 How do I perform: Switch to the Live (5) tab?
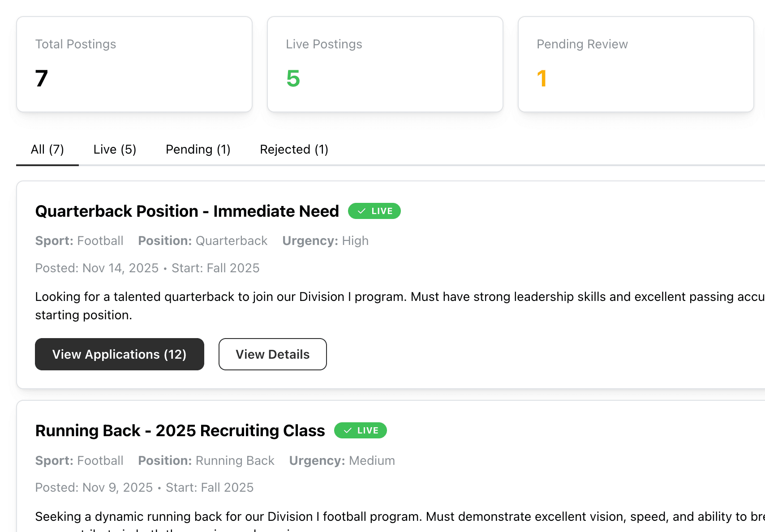pos(115,149)
